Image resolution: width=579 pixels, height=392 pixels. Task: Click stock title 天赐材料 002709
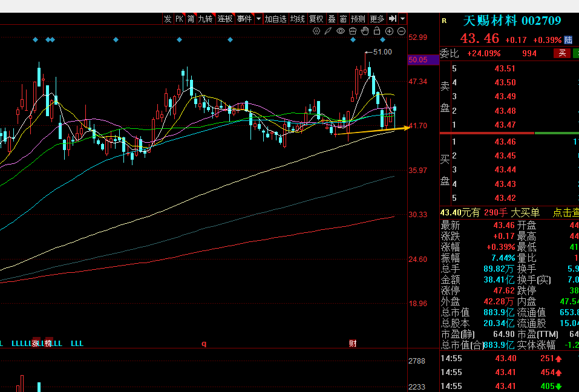(x=512, y=21)
